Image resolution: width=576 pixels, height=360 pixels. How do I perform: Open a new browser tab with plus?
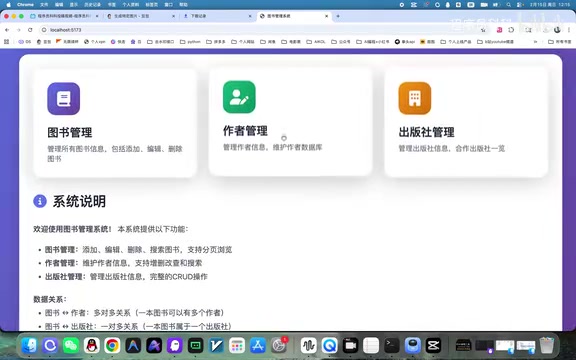pos(338,16)
